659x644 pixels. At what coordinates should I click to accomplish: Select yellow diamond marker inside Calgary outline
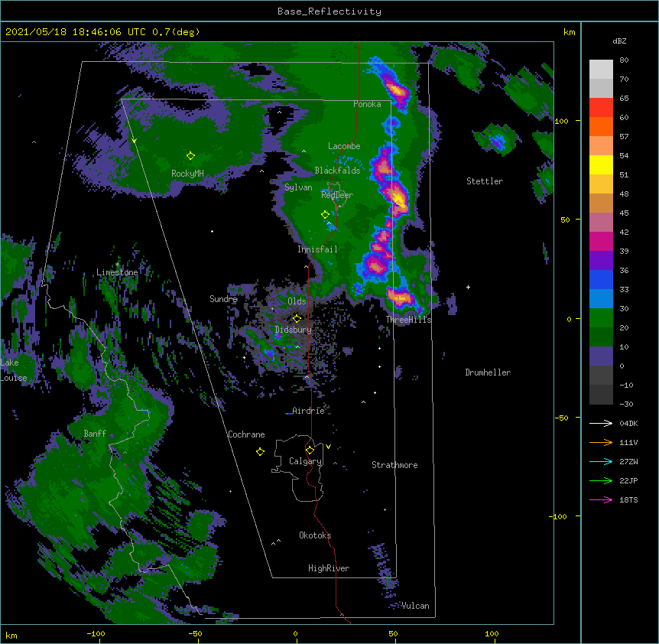[x=310, y=450]
